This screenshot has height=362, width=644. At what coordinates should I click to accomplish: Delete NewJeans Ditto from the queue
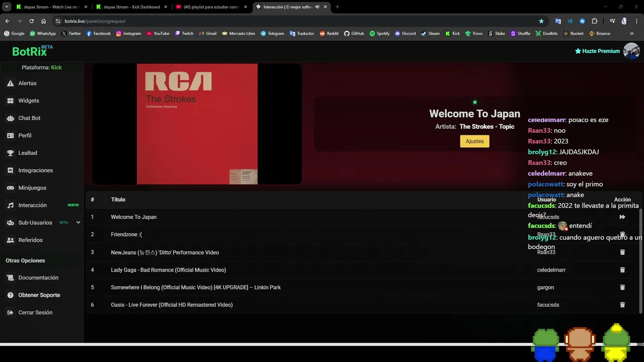point(622,252)
